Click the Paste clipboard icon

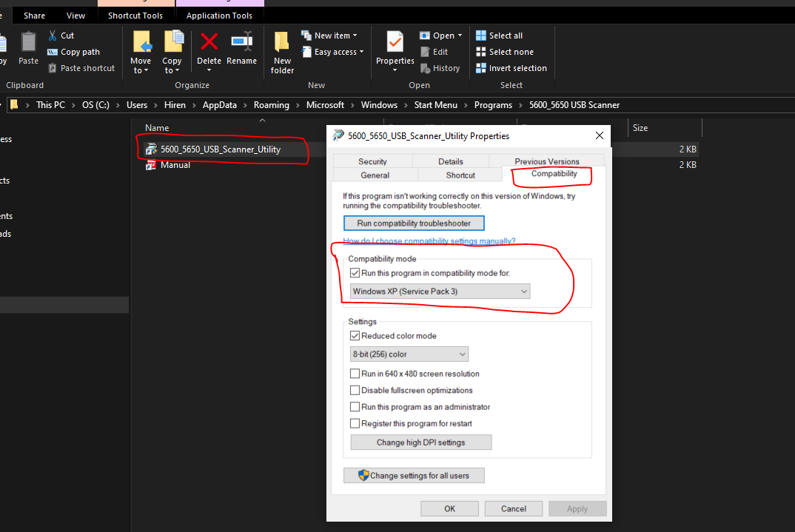28,41
